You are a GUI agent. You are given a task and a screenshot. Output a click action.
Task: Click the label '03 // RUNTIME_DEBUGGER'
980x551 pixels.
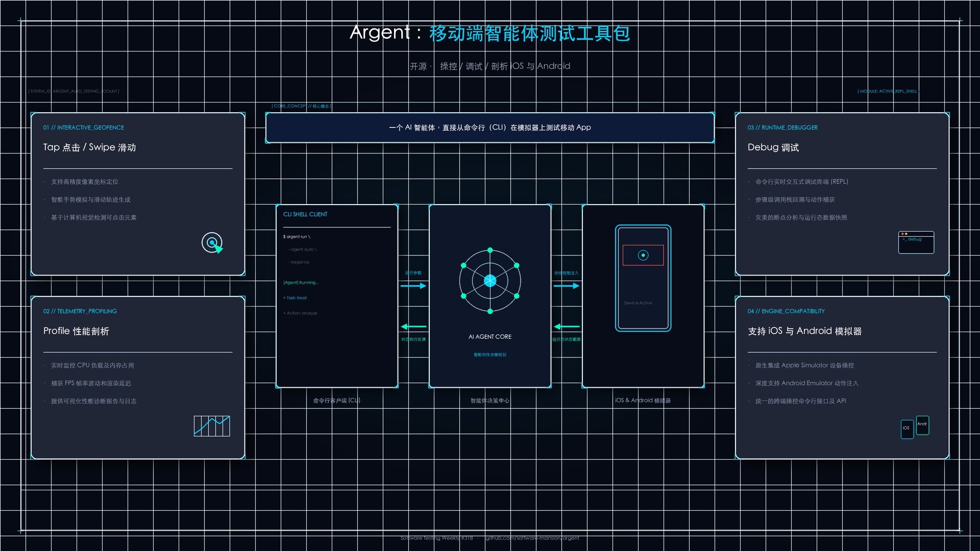click(x=782, y=128)
